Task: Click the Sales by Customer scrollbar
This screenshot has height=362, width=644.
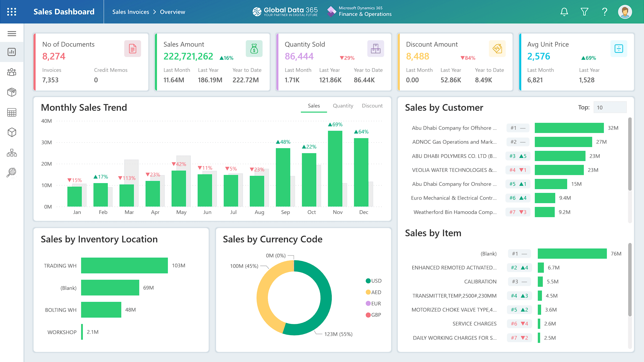Action: [630, 154]
